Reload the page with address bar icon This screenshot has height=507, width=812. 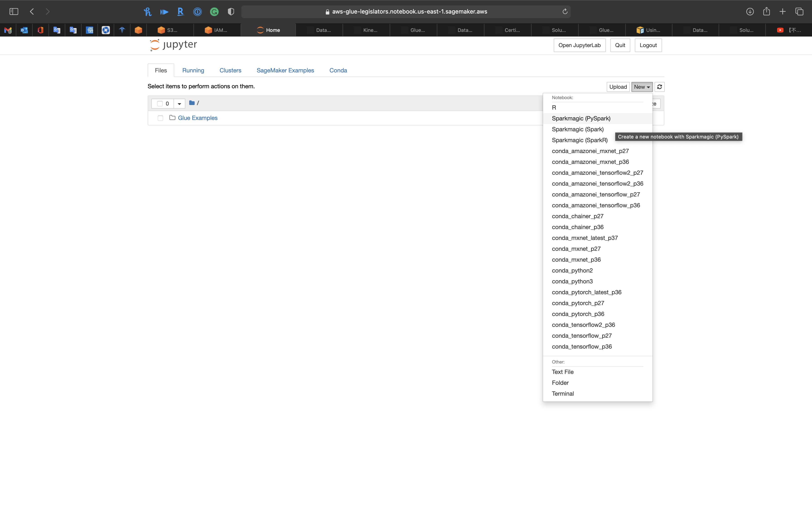pos(565,11)
